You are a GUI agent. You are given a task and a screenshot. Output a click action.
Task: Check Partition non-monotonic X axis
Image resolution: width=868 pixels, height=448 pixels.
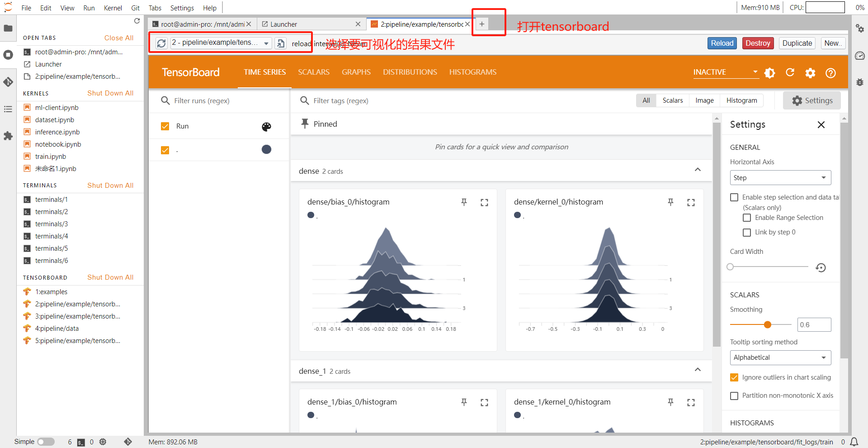[734, 396]
